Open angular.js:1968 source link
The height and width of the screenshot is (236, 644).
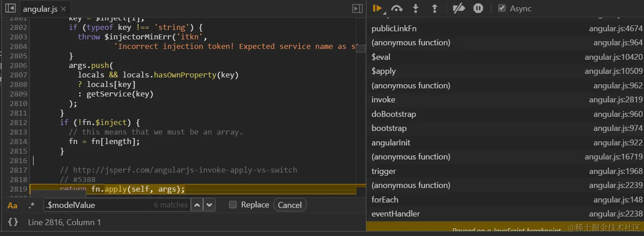pos(615,171)
